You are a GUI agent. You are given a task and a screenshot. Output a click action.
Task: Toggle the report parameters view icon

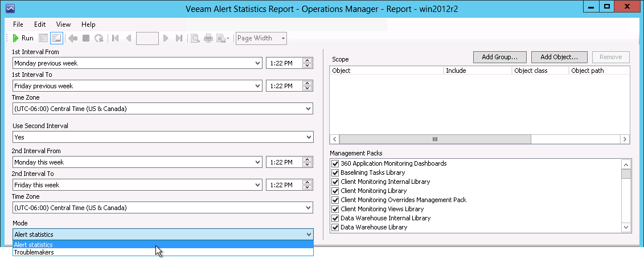point(43,38)
